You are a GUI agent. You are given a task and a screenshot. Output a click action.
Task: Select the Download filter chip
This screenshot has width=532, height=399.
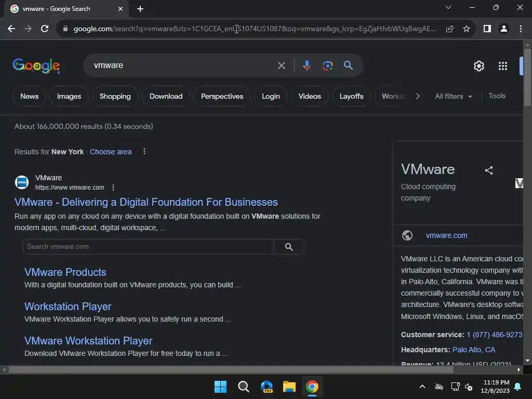click(166, 96)
